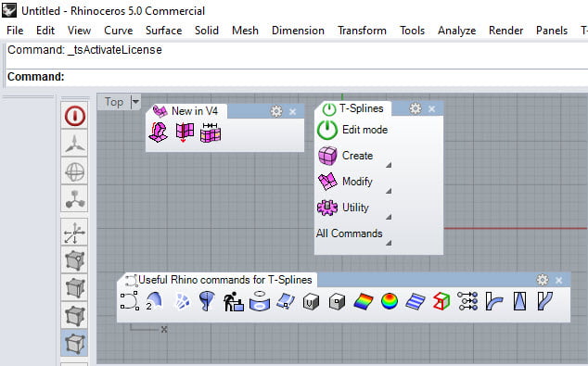The image size is (588, 366).
Task: Expand the All Commands flyout arrow
Action: (x=389, y=243)
